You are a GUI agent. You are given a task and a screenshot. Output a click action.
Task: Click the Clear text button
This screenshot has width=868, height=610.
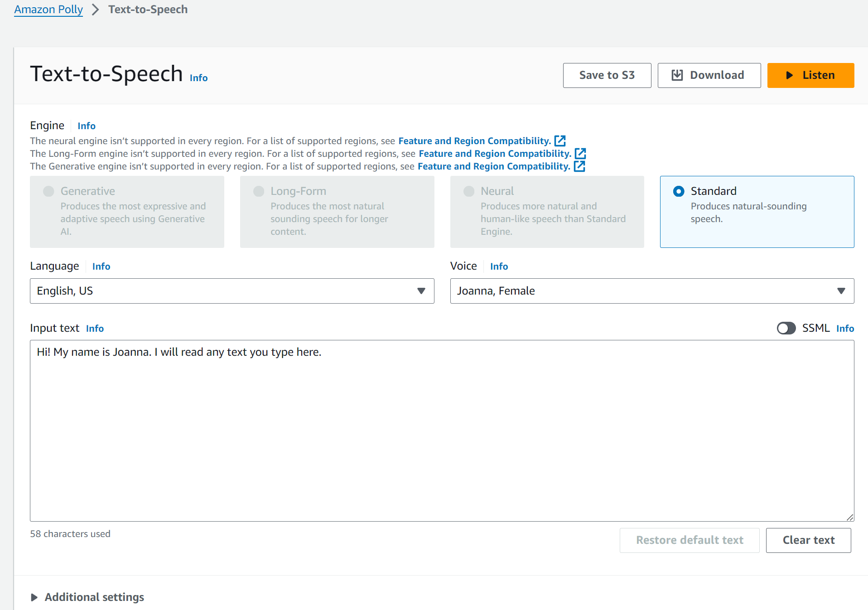[x=808, y=540]
